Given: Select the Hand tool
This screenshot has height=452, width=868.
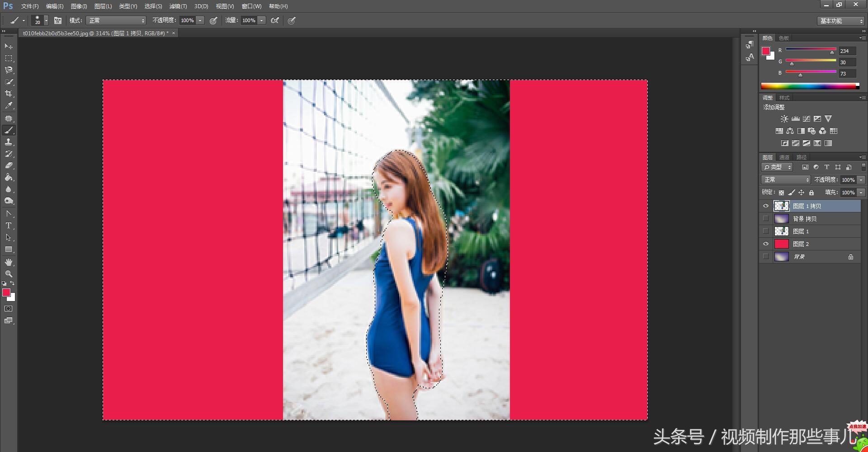Looking at the screenshot, I should point(9,262).
